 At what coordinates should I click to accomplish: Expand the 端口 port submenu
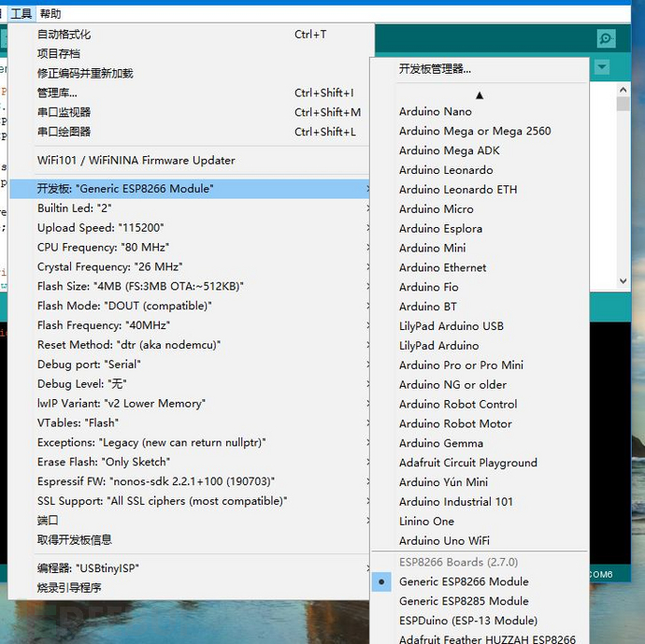(x=189, y=521)
